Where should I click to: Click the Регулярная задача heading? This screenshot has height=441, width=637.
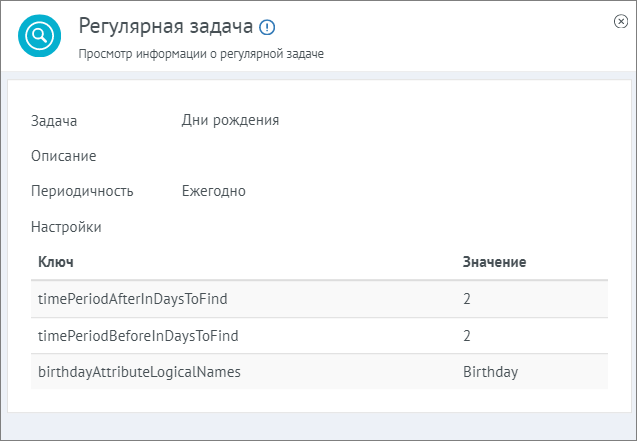166,26
